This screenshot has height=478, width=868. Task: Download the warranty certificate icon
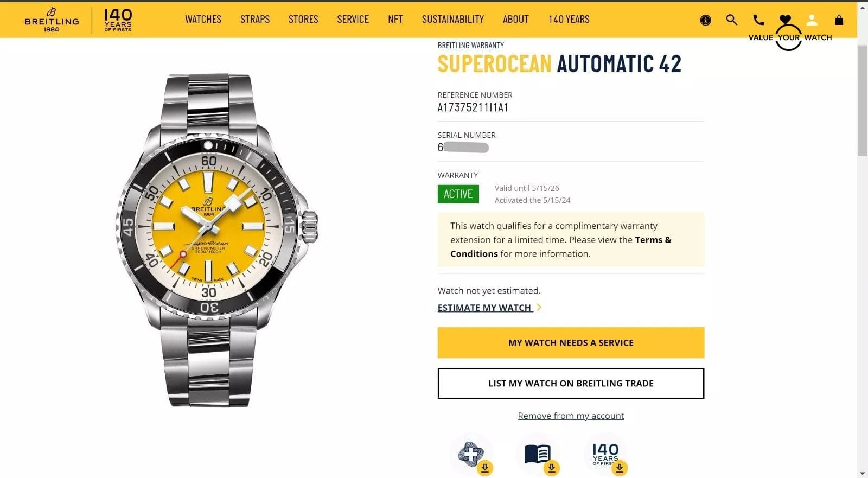[471, 455]
